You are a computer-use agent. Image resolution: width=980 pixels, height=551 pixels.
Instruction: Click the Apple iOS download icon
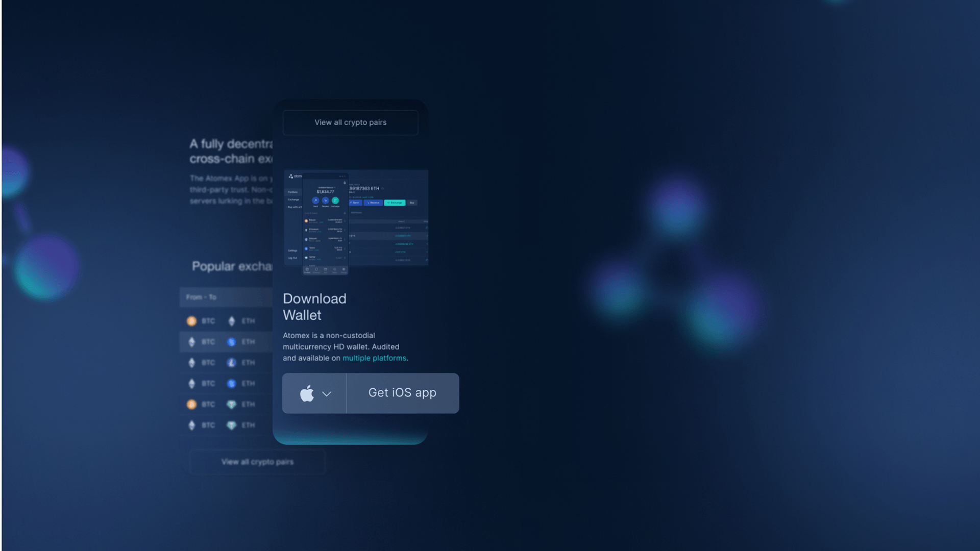(x=306, y=393)
